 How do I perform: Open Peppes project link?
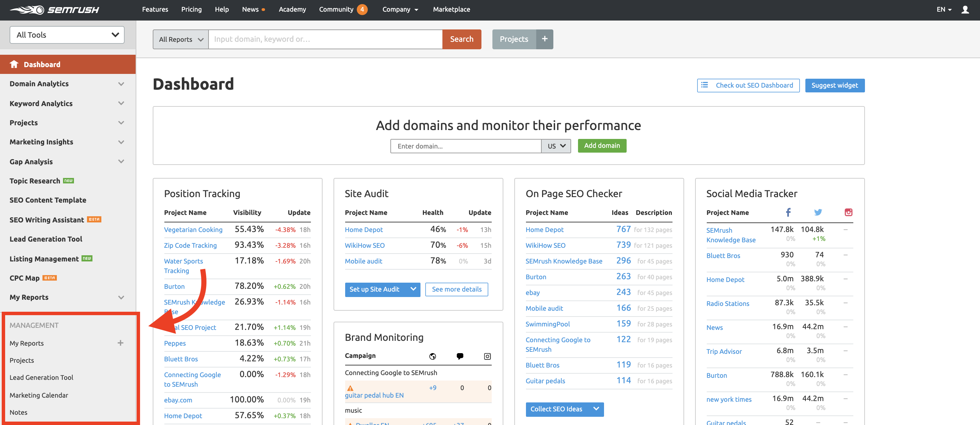pyautogui.click(x=175, y=343)
